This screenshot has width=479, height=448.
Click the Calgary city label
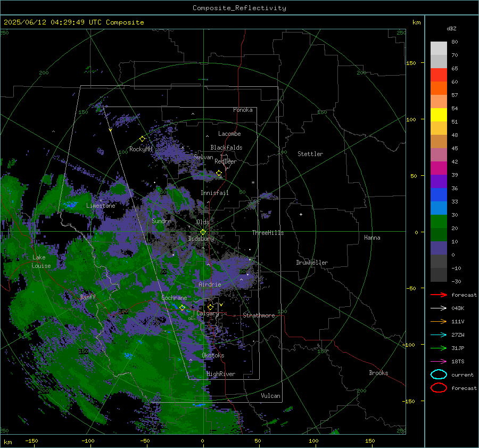pyautogui.click(x=208, y=313)
